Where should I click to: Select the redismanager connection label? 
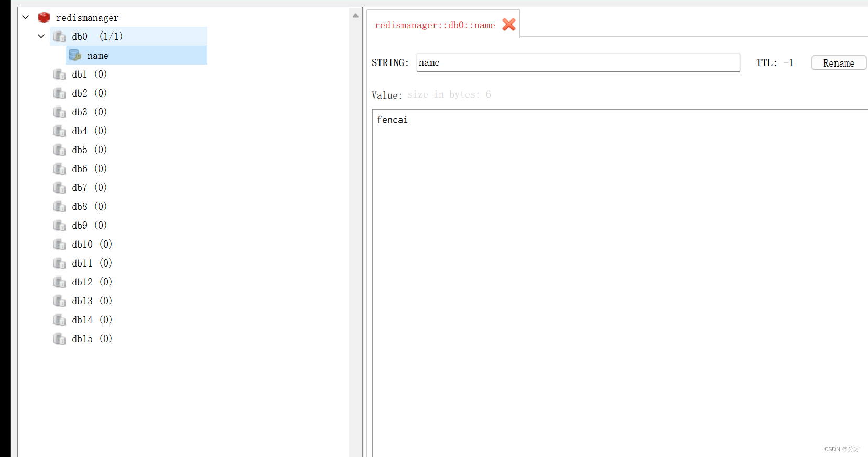point(88,18)
